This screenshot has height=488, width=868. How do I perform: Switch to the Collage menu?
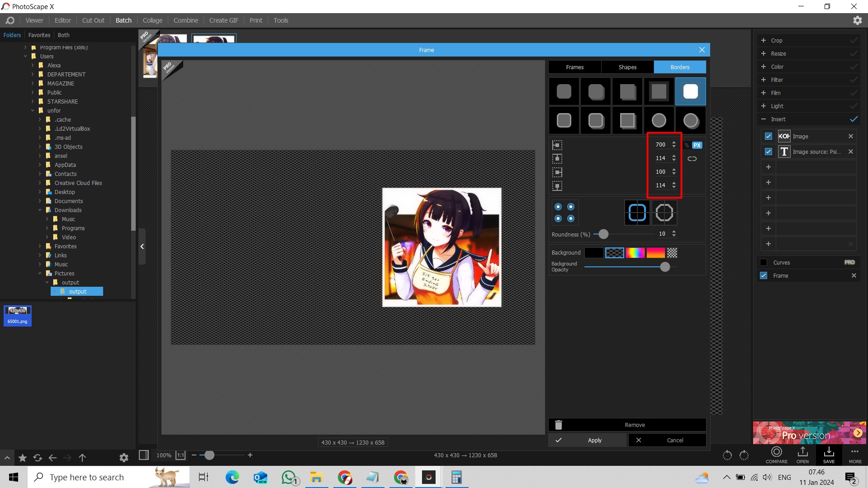152,20
